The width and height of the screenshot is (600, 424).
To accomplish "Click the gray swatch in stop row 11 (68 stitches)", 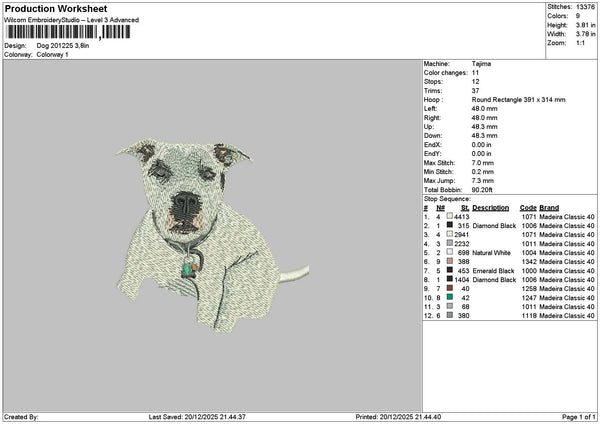I will pyautogui.click(x=450, y=307).
